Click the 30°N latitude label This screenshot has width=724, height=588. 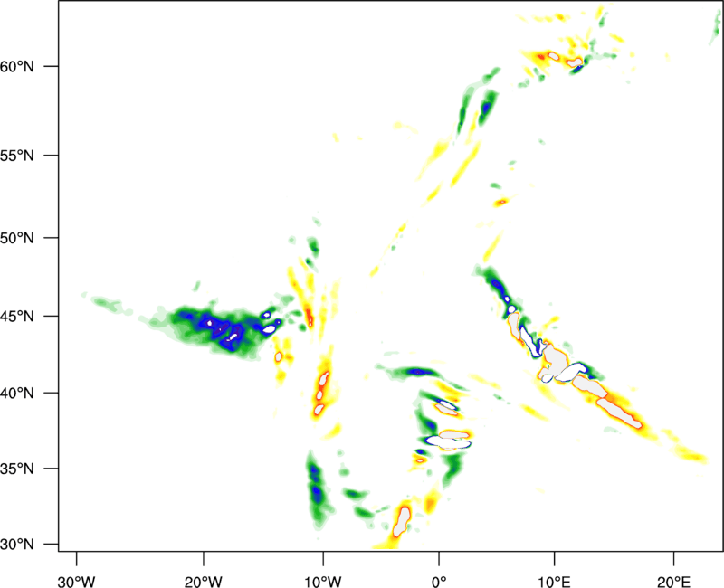[17, 545]
